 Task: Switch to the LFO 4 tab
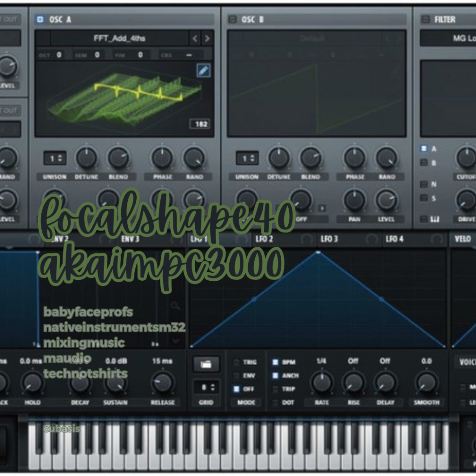(394, 239)
